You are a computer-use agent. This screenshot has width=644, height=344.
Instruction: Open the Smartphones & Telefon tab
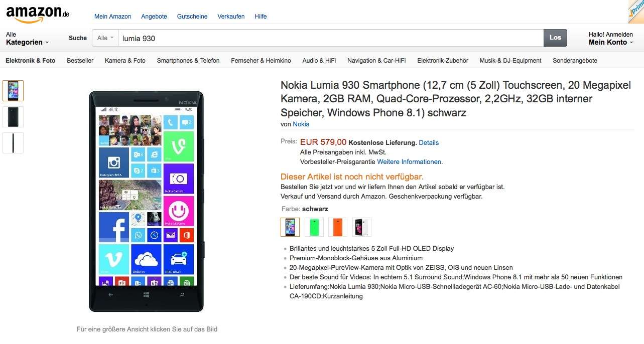pos(188,61)
